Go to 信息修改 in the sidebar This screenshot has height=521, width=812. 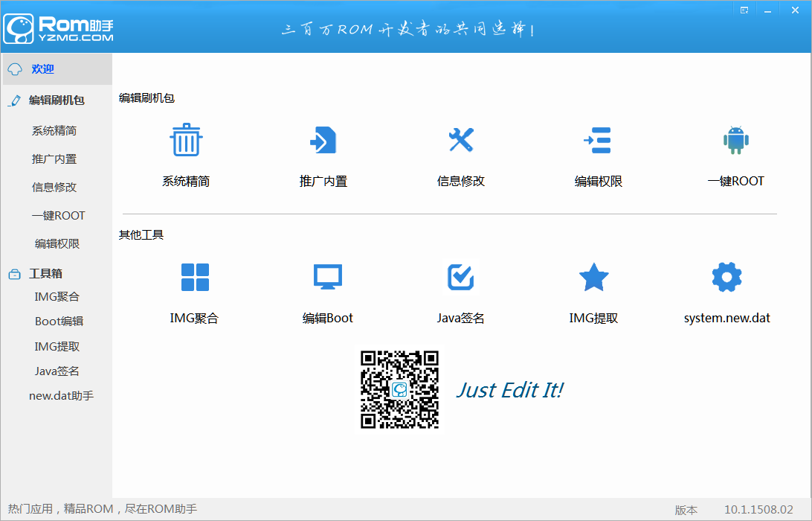54,187
